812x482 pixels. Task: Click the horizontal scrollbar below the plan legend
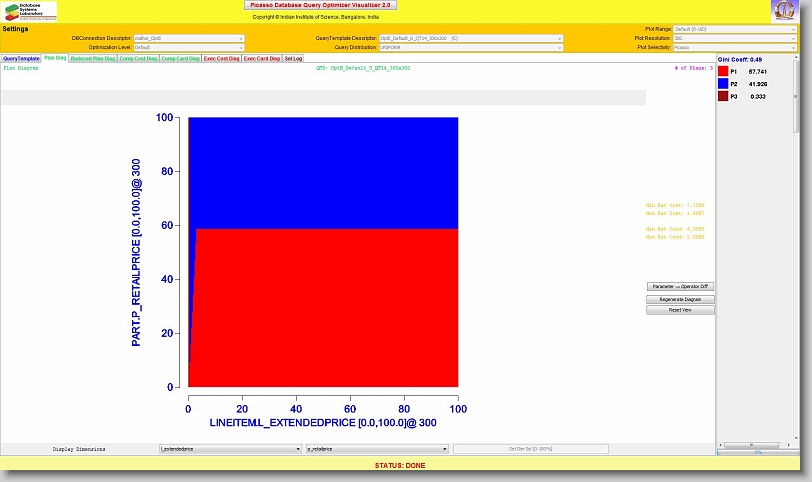coord(757,445)
